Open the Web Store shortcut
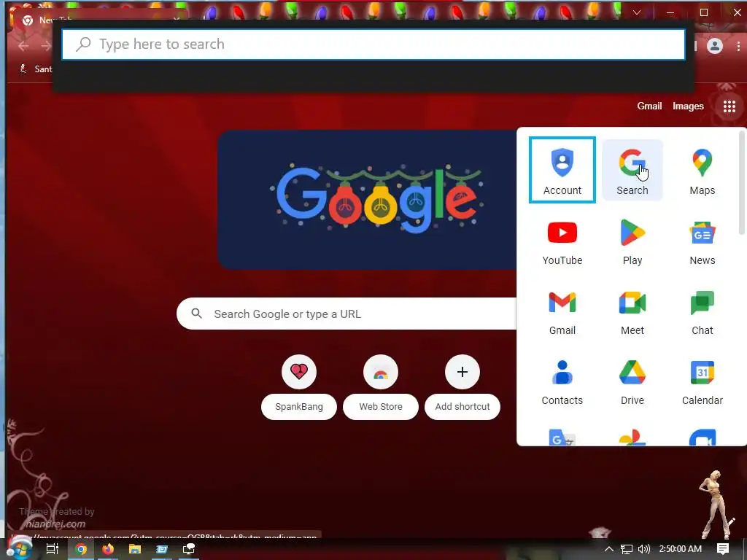747x560 pixels. pos(381,386)
